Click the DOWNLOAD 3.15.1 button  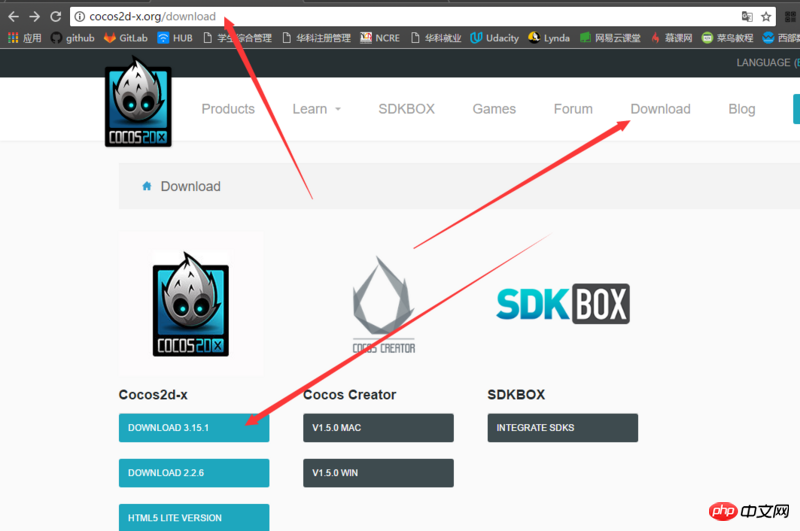click(x=194, y=427)
